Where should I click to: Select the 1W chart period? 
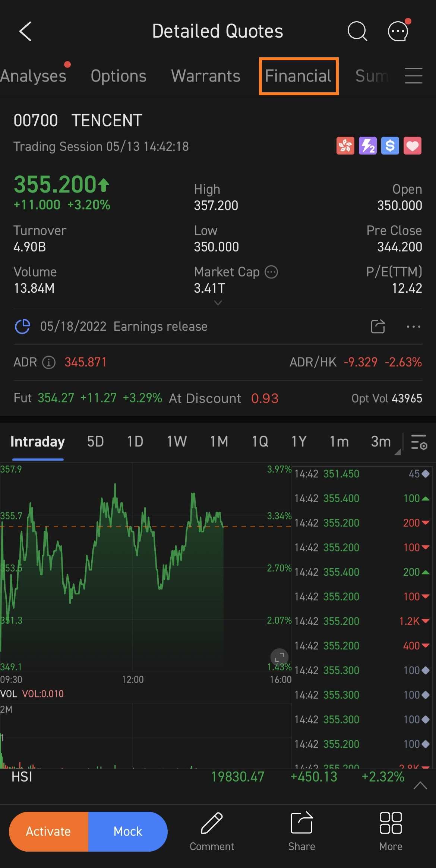coord(177,442)
